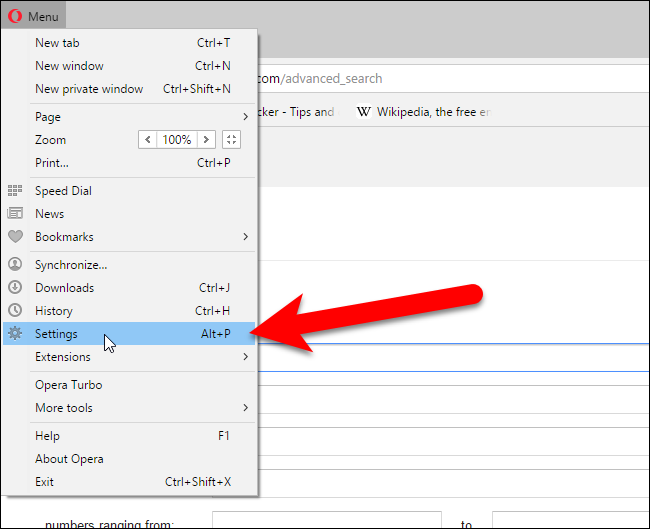Click the Ctrl+Shift+X shortcut text
Image resolution: width=650 pixels, height=529 pixels.
coord(198,482)
